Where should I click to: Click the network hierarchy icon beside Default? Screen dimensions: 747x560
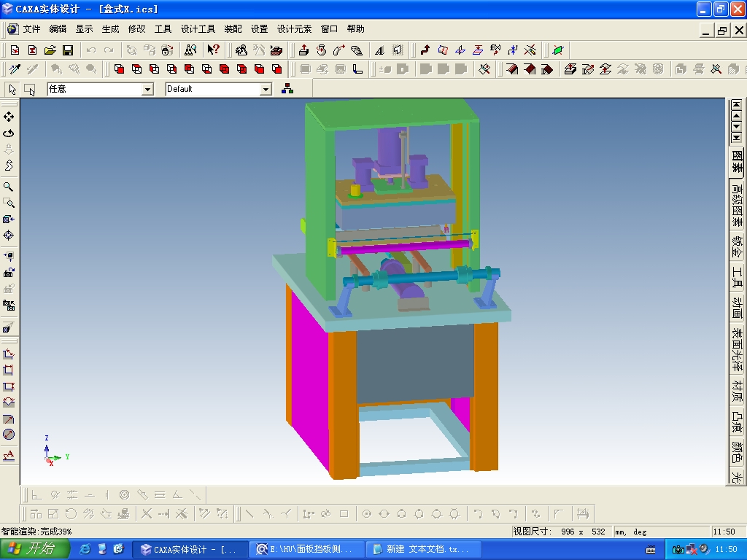(x=287, y=88)
